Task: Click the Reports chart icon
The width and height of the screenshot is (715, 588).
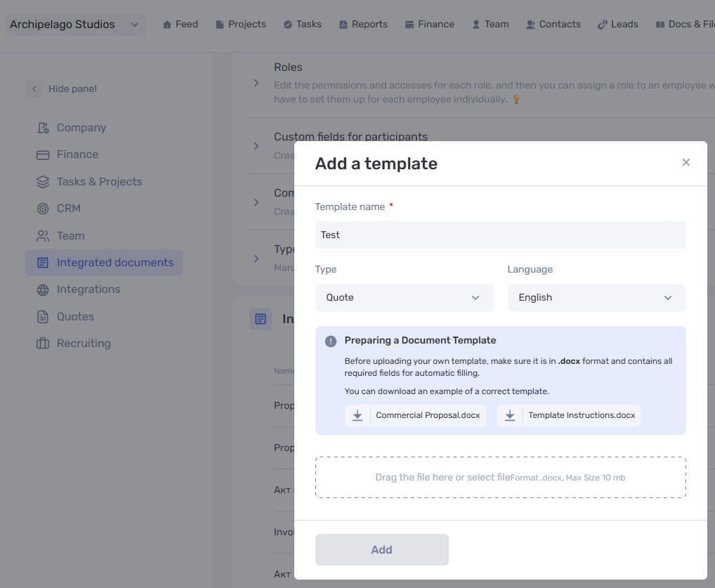Action: (343, 25)
